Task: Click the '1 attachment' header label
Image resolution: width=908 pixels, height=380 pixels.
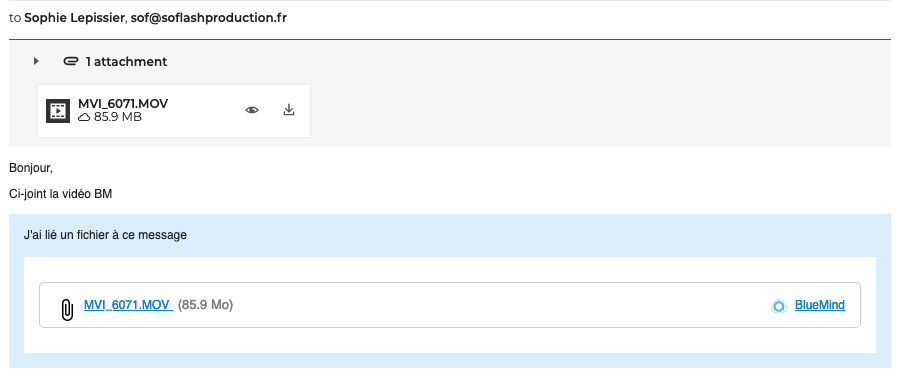Action: pyautogui.click(x=126, y=61)
